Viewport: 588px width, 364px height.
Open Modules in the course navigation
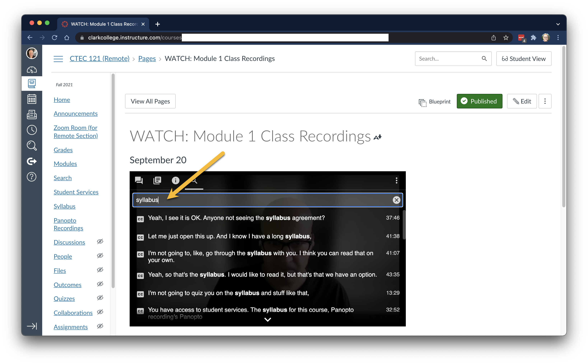point(65,164)
